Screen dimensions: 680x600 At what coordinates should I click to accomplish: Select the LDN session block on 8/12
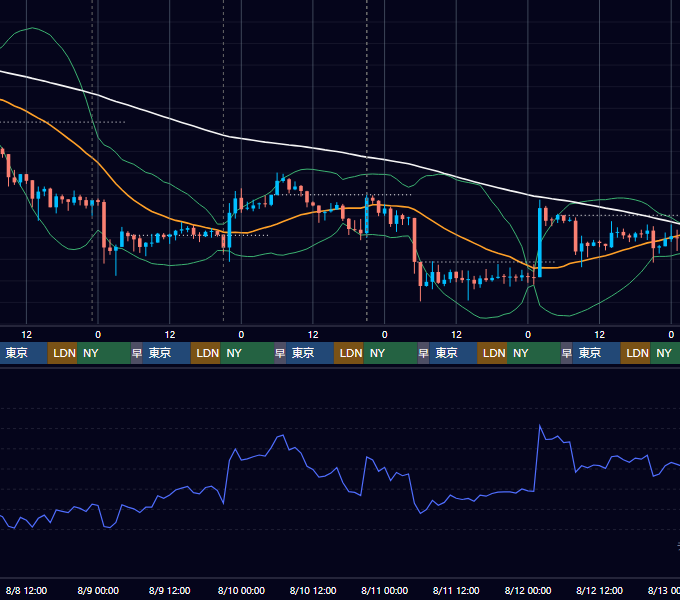[x=635, y=353]
